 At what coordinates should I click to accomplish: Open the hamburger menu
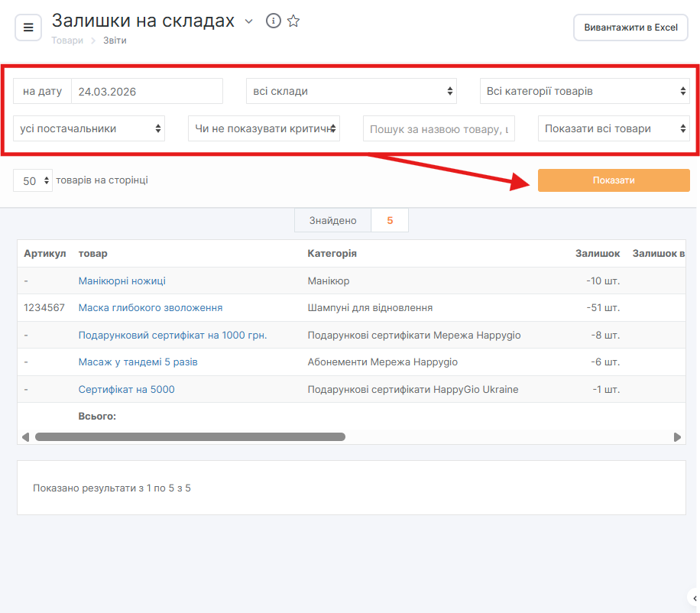28,28
